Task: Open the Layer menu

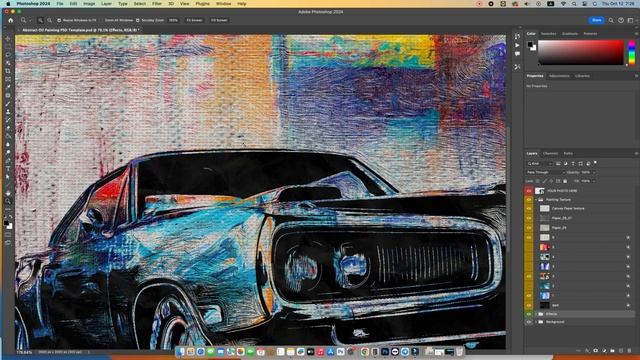Action: point(106,4)
